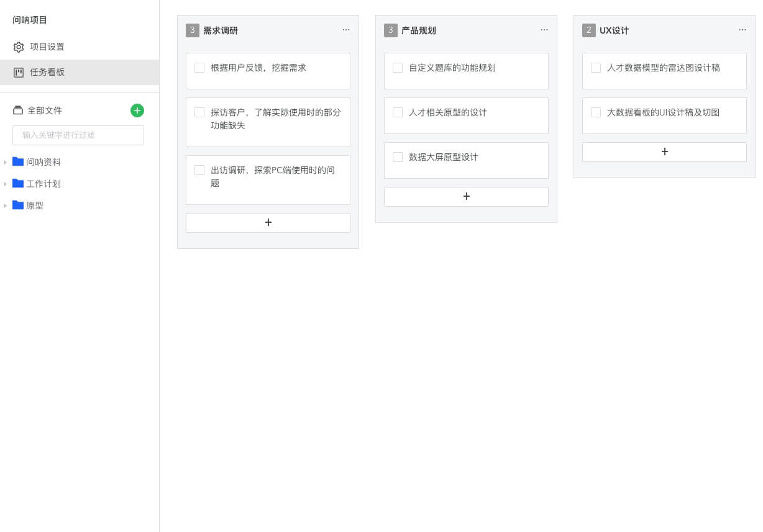Mark 大数据看板的UI设计稿及切图 as done
The image size is (763, 532).
[x=596, y=112]
